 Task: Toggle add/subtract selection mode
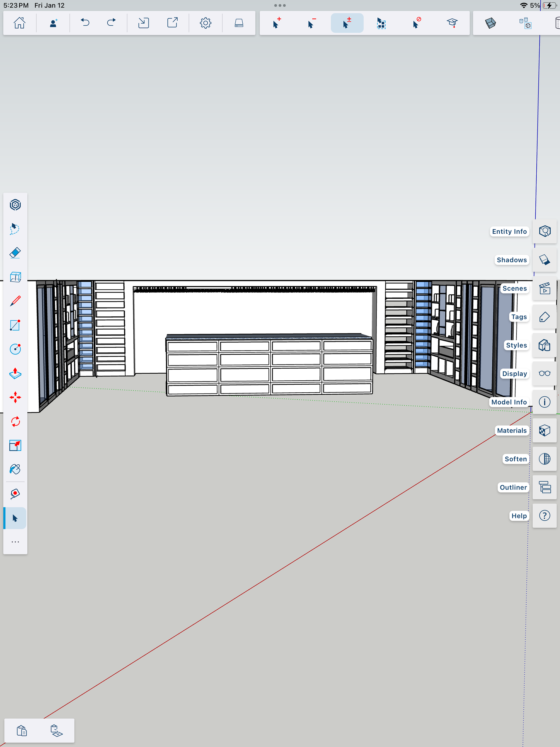[x=347, y=23]
